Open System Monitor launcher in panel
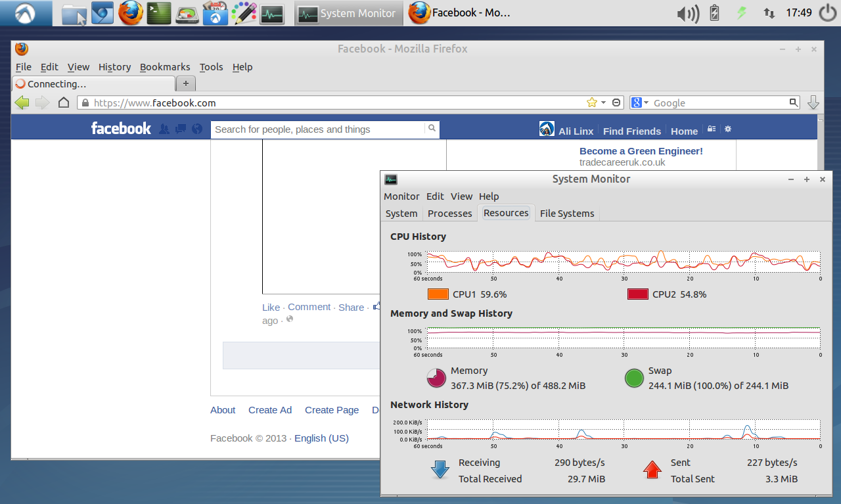The width and height of the screenshot is (841, 504). (x=271, y=13)
